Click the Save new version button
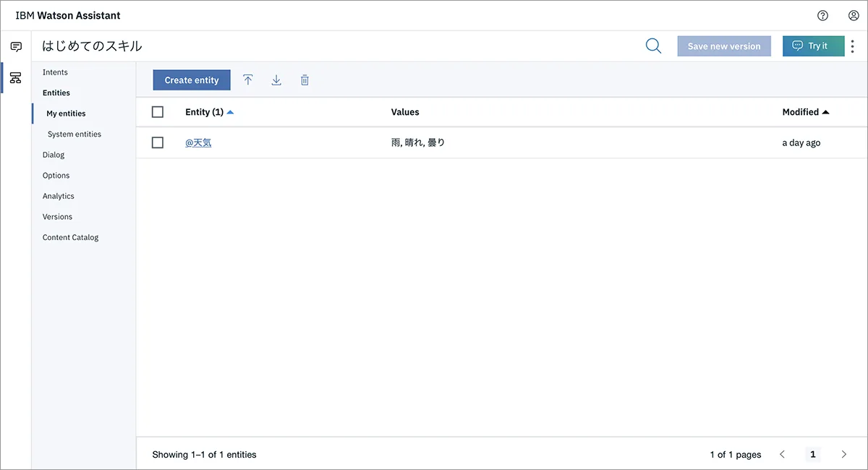Screen dimensions: 868x470 pos(724,46)
